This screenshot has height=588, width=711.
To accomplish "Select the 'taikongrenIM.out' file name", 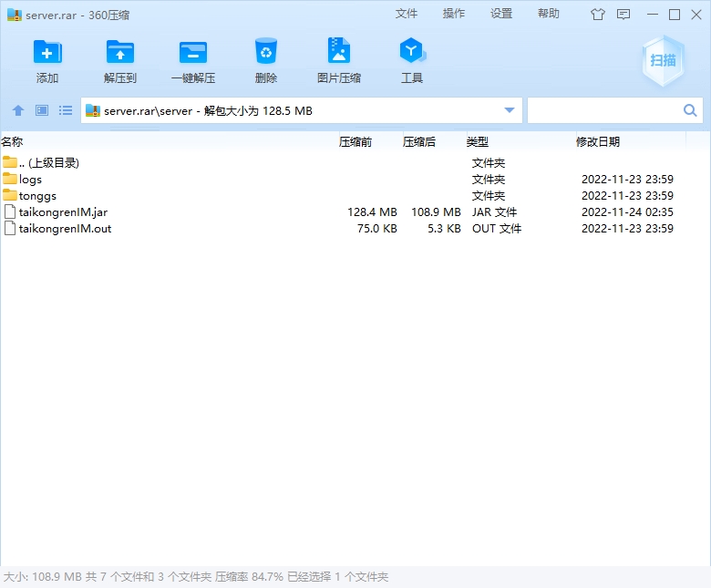I will [66, 229].
